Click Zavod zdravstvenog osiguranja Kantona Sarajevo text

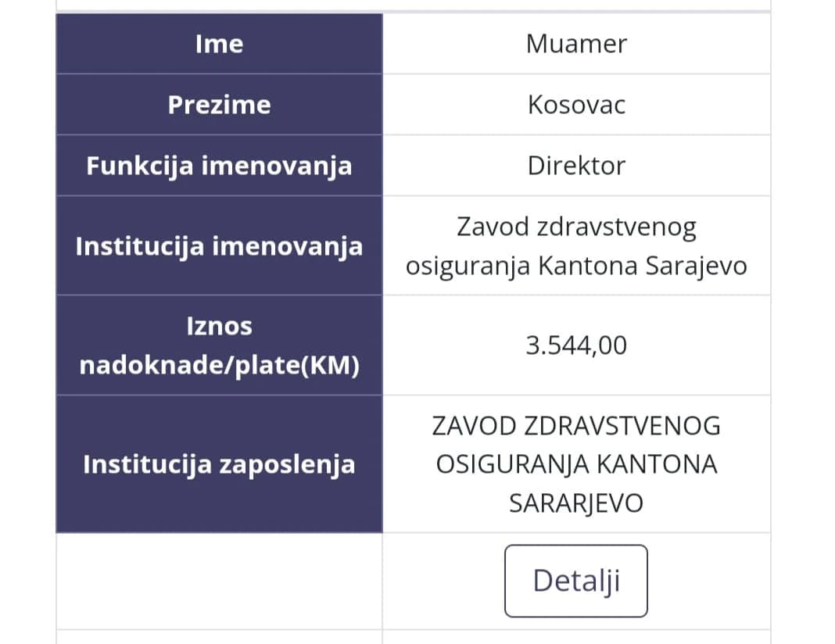(x=576, y=246)
